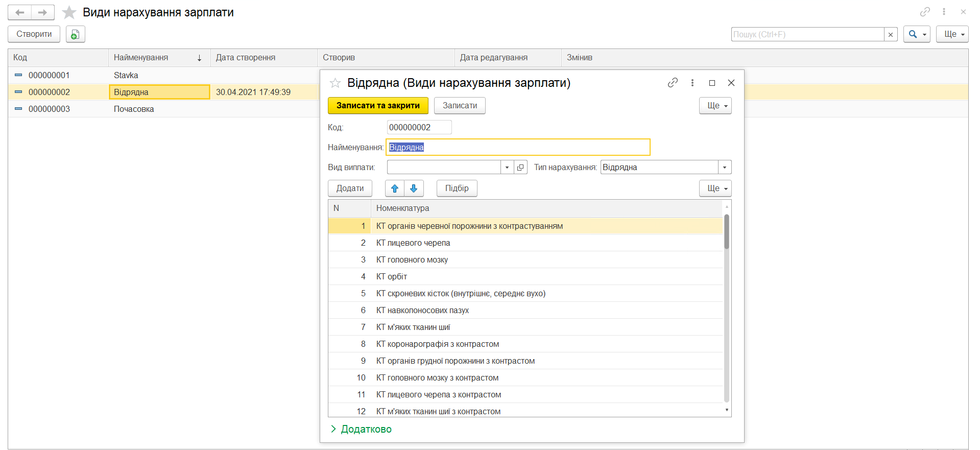Open the Ще menu above nomenclature table
This screenshot has width=980, height=450.
[715, 188]
